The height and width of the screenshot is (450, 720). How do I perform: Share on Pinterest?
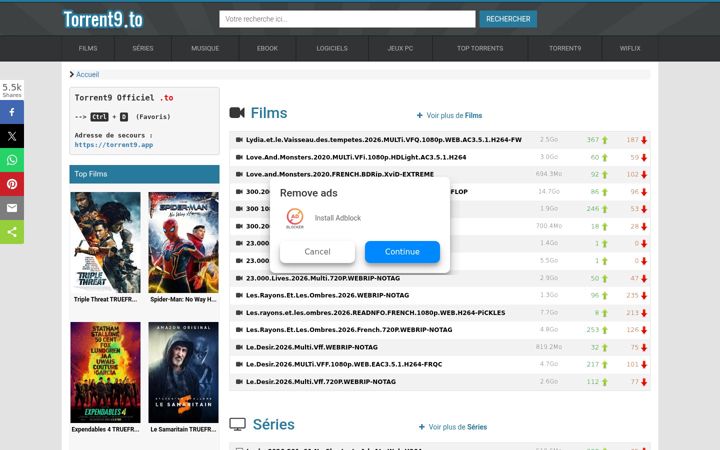coord(12,184)
